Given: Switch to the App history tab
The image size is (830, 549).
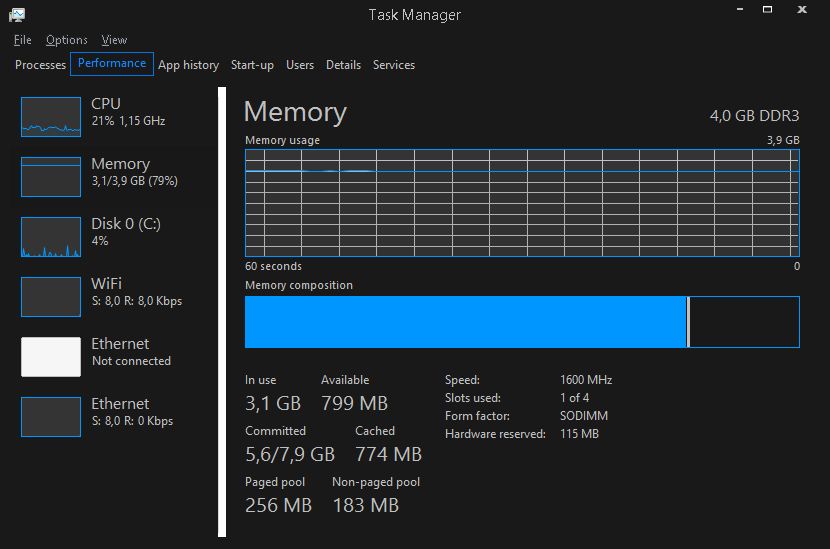Looking at the screenshot, I should coord(188,65).
